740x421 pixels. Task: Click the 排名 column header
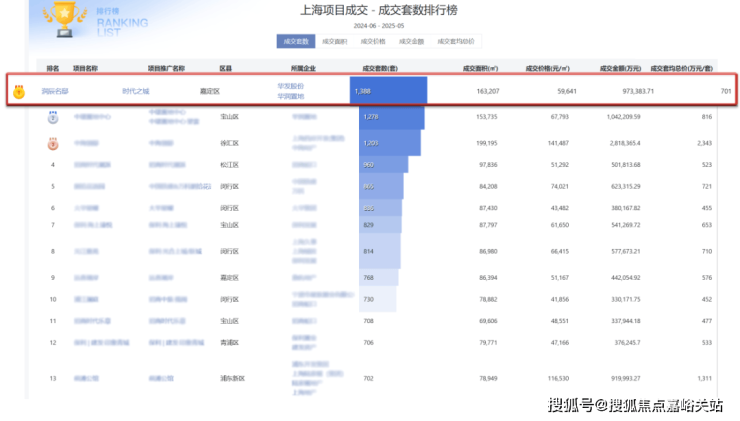[x=53, y=68]
